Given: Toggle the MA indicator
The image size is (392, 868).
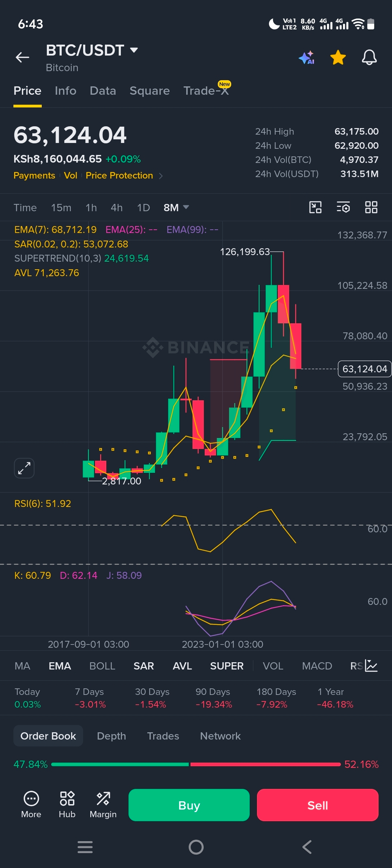Looking at the screenshot, I should click(x=23, y=666).
